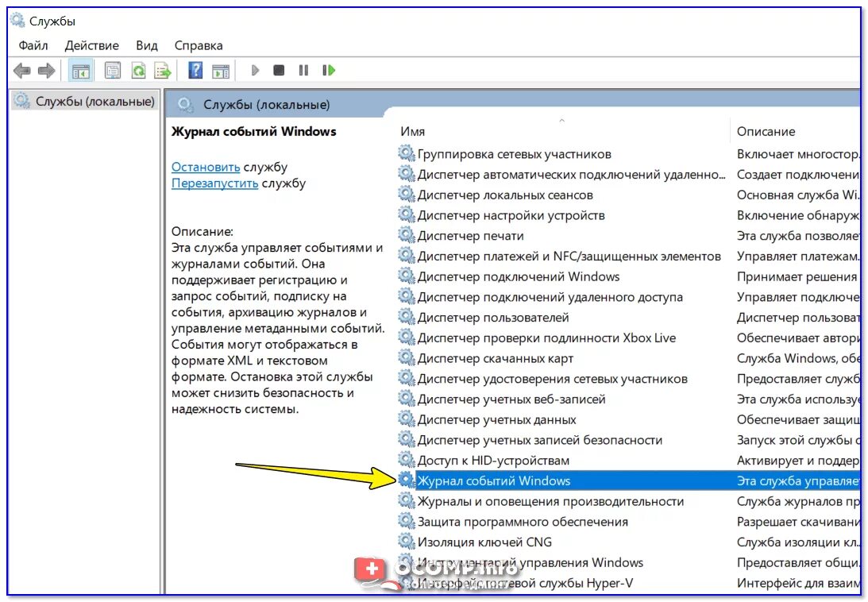Click gear icon of Диспетчер скачанных карт
This screenshot has height=602, width=868.
[407, 357]
